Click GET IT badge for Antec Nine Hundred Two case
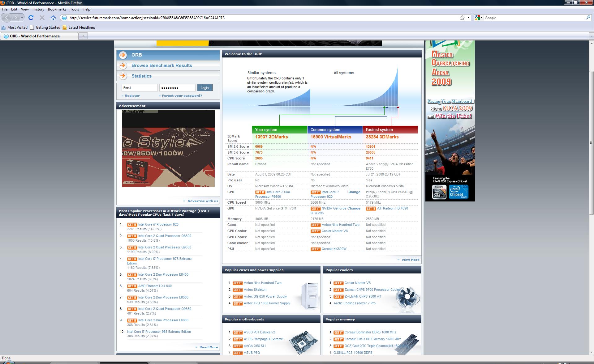The image size is (594, 364). [x=316, y=225]
